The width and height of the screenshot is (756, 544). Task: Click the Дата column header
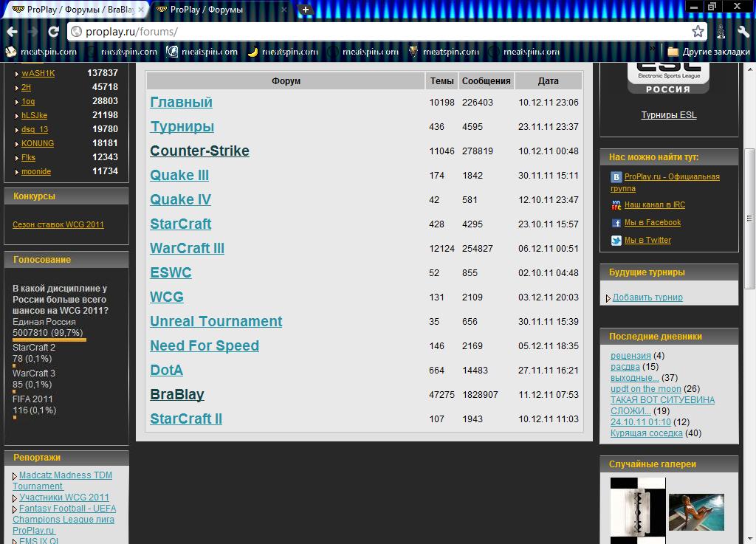click(x=549, y=81)
